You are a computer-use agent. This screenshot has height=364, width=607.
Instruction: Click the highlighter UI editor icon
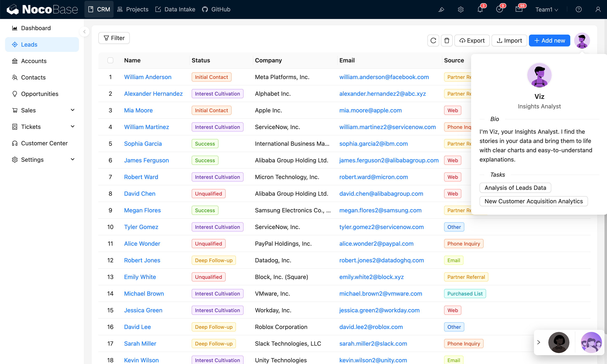pos(441,9)
